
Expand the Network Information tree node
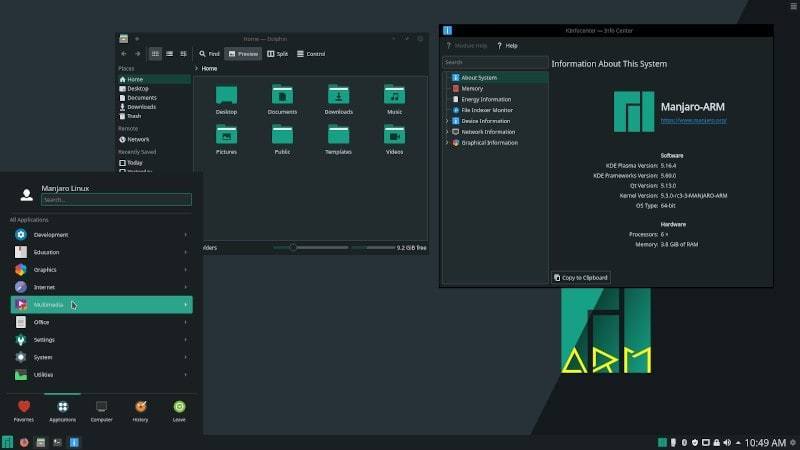tap(447, 132)
